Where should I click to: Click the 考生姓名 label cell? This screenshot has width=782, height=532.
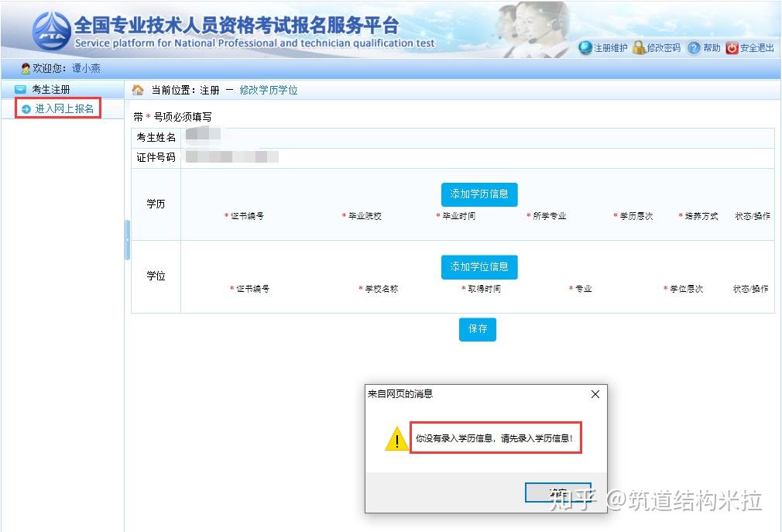[x=156, y=138]
